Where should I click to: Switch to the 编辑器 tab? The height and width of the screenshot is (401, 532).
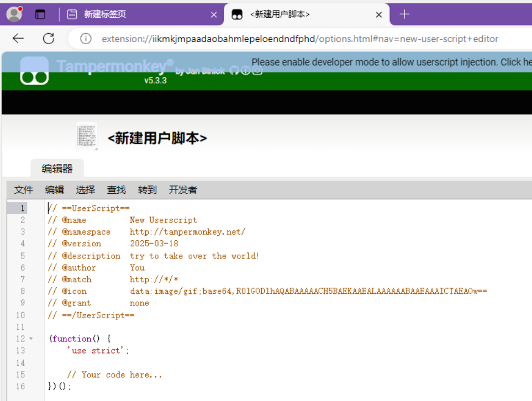tap(57, 168)
